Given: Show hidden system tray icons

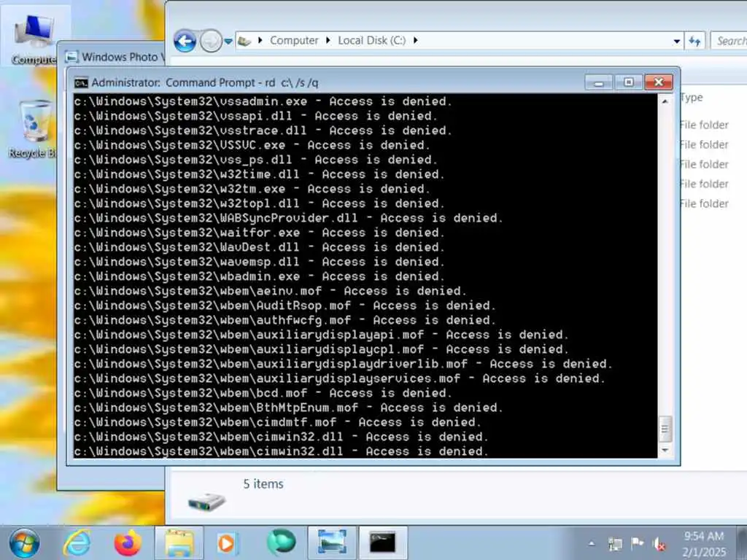Looking at the screenshot, I should tap(592, 543).
